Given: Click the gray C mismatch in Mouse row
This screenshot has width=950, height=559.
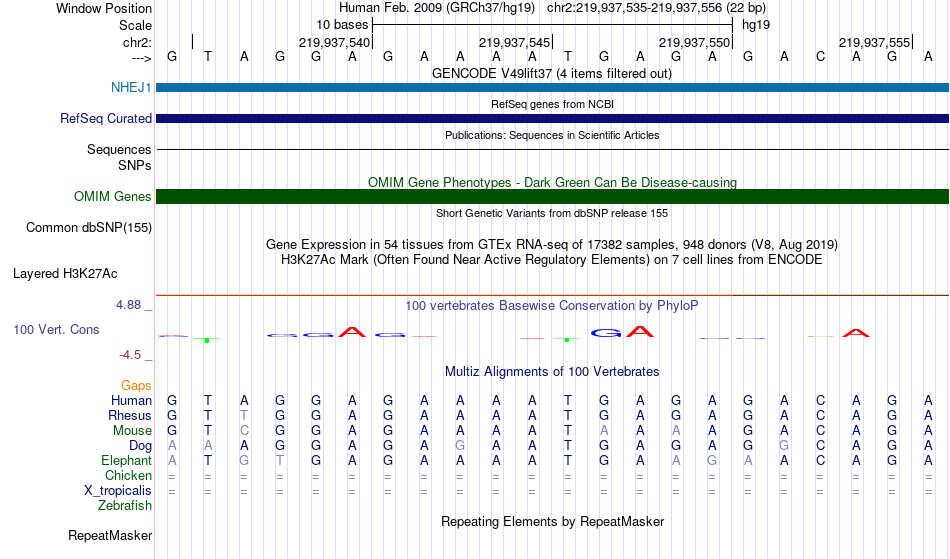Looking at the screenshot, I should click(x=244, y=431).
